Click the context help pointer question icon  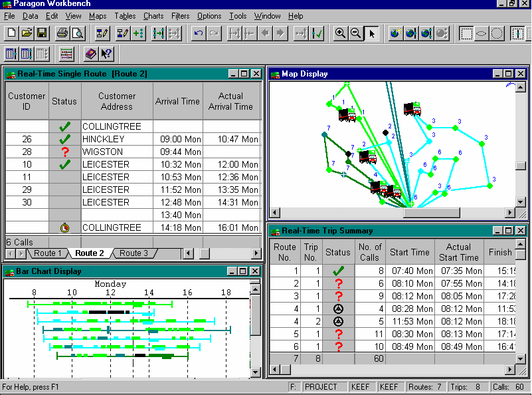106,54
